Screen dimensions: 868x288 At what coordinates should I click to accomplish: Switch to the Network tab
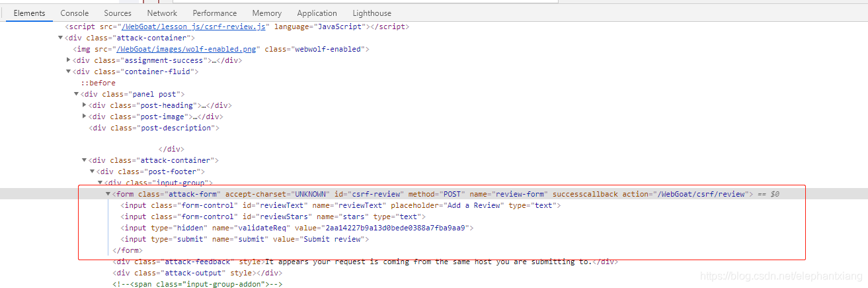(162, 13)
